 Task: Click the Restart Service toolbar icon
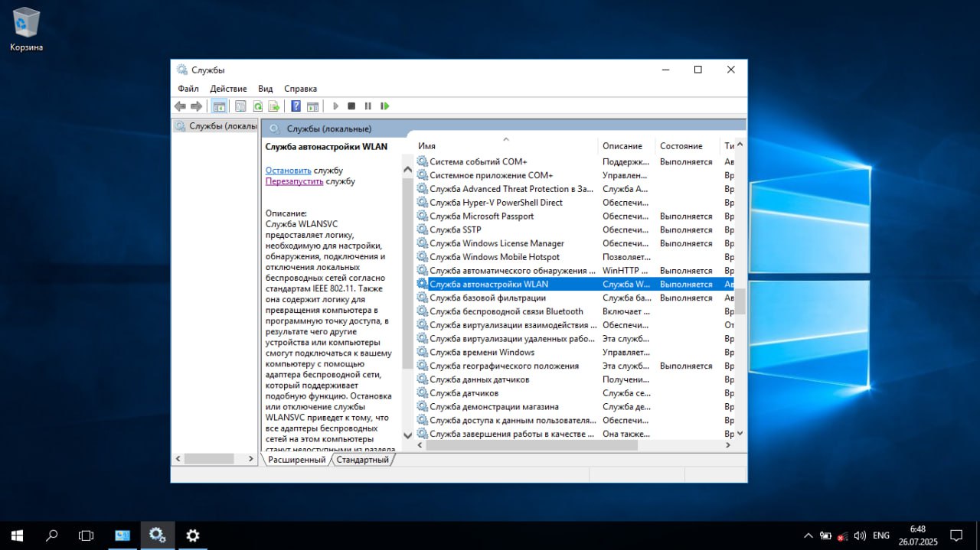click(x=385, y=106)
